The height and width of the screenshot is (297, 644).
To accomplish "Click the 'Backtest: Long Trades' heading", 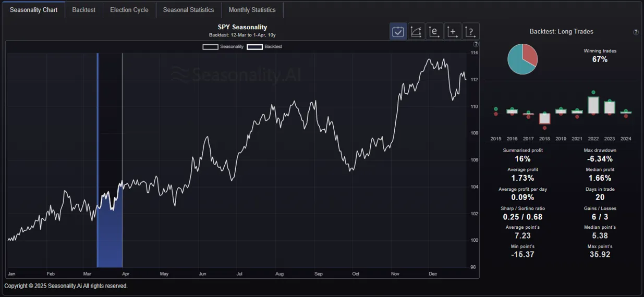I will 562,32.
